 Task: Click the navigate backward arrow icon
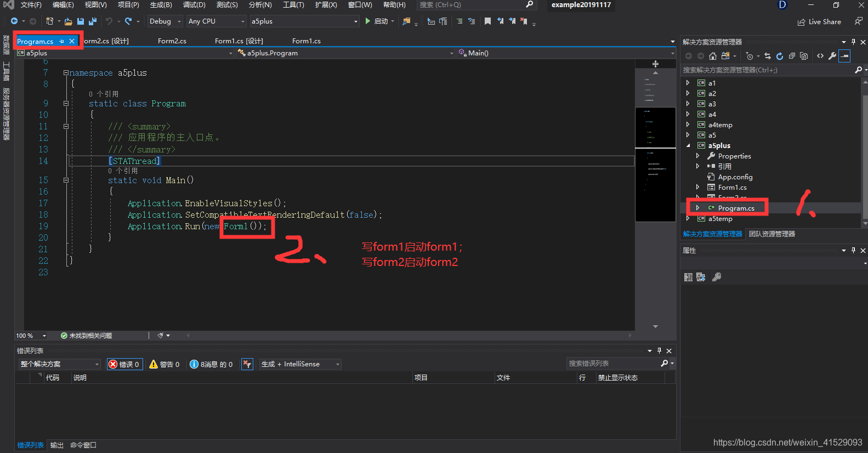14,21
